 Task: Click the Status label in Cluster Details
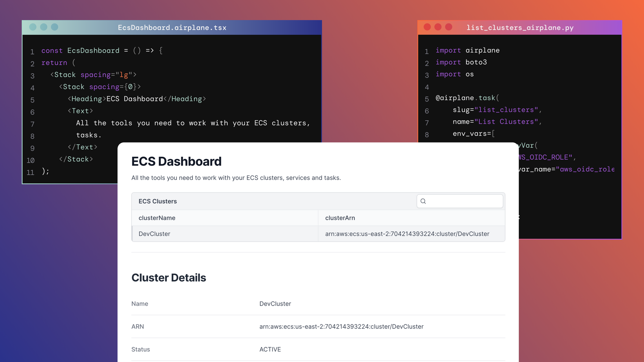tap(141, 349)
